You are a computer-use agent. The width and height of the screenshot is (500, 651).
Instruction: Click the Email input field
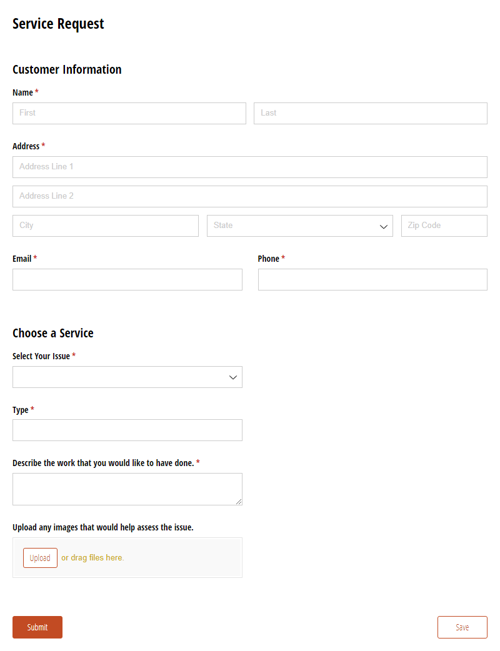(127, 279)
